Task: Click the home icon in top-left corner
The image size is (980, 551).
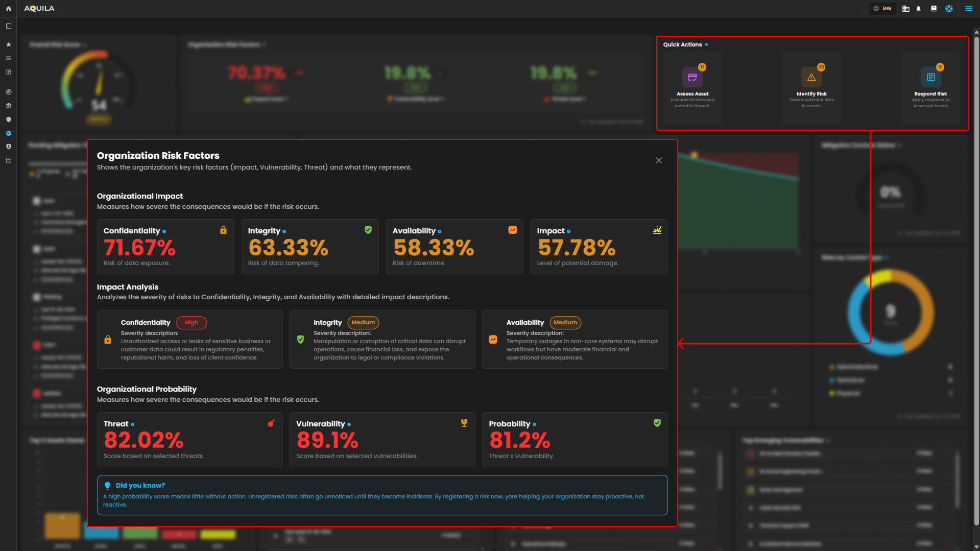Action: point(8,9)
